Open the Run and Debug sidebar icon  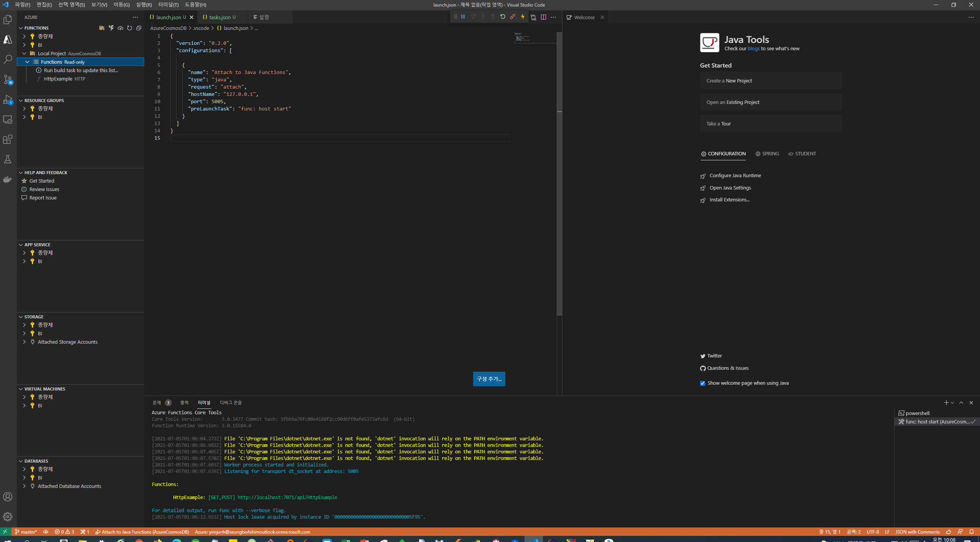click(8, 99)
